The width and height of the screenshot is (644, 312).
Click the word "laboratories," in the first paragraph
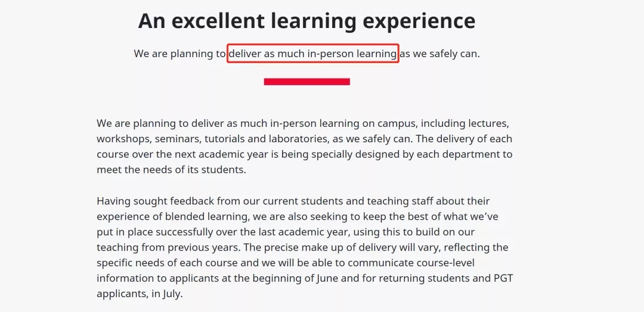click(299, 139)
